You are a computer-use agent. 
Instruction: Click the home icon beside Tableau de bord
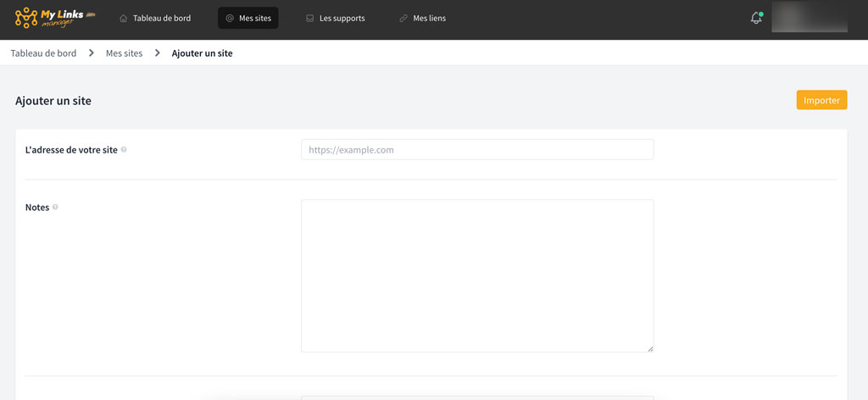124,18
